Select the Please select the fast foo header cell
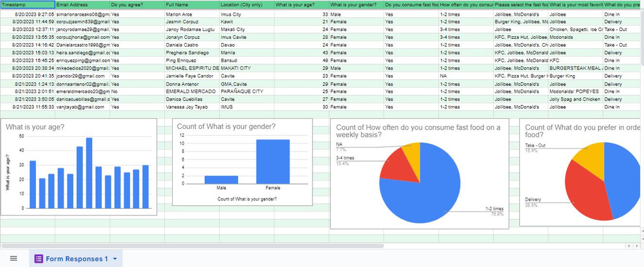This screenshot has height=267, width=644. coord(521,4)
